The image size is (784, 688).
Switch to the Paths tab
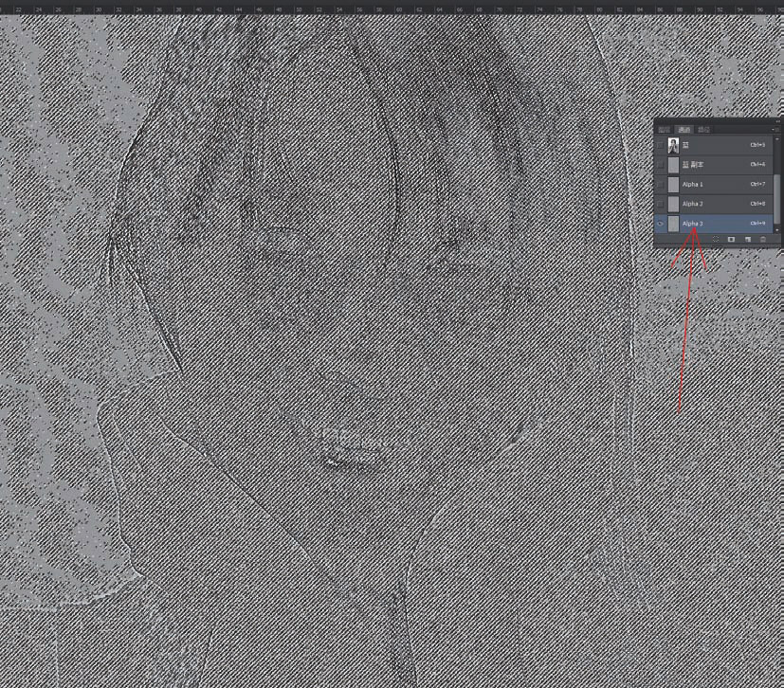click(x=703, y=129)
